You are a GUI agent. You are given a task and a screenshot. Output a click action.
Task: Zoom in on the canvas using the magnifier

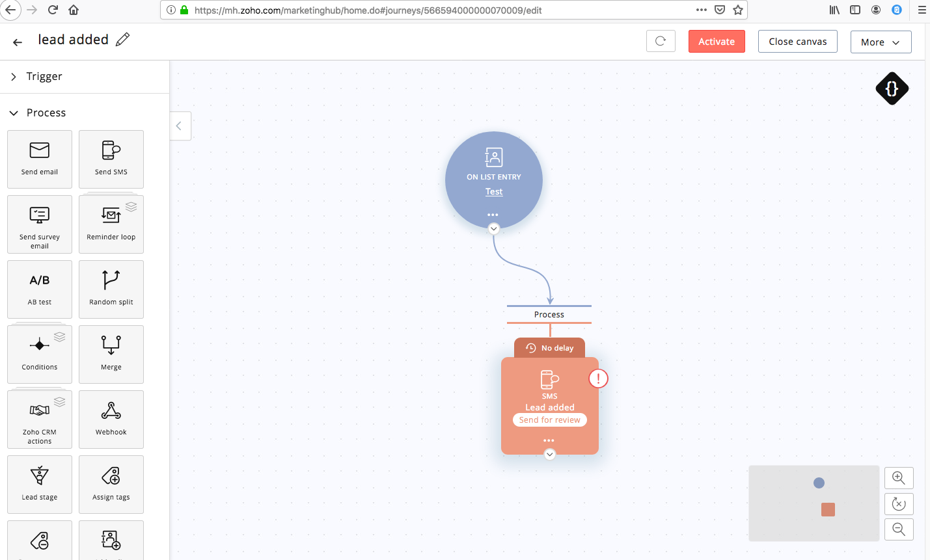click(x=899, y=477)
